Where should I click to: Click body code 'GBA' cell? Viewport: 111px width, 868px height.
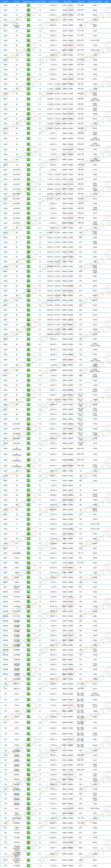(81, 25)
